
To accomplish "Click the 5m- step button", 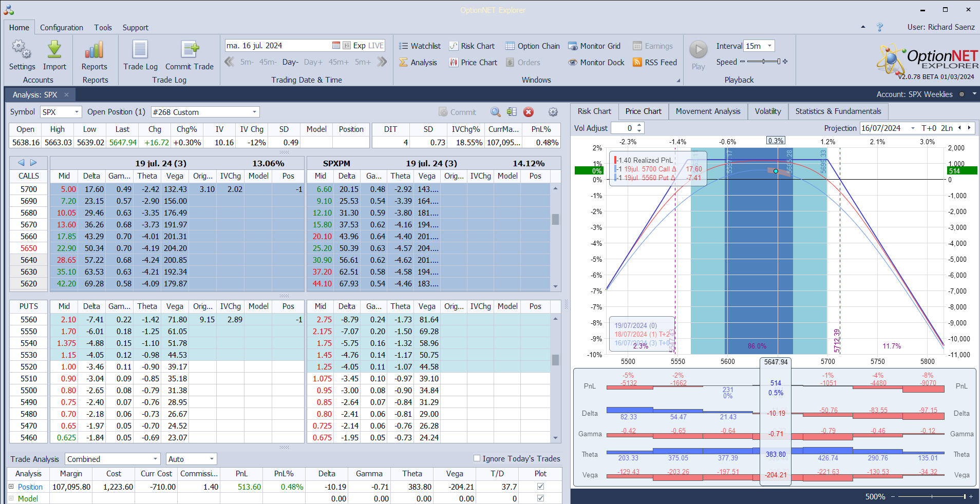I will (247, 62).
